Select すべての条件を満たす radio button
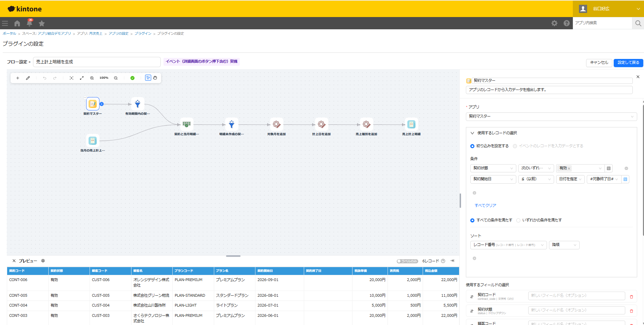The width and height of the screenshot is (644, 325). point(472,220)
